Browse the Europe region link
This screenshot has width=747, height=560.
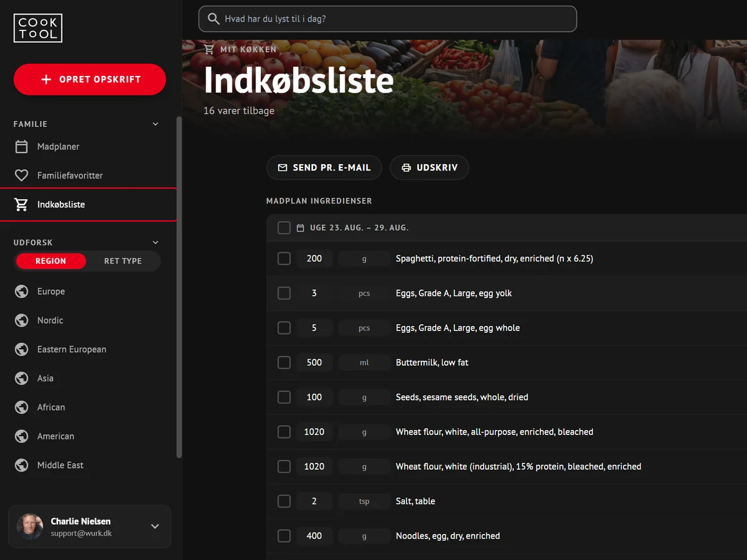pos(88,291)
